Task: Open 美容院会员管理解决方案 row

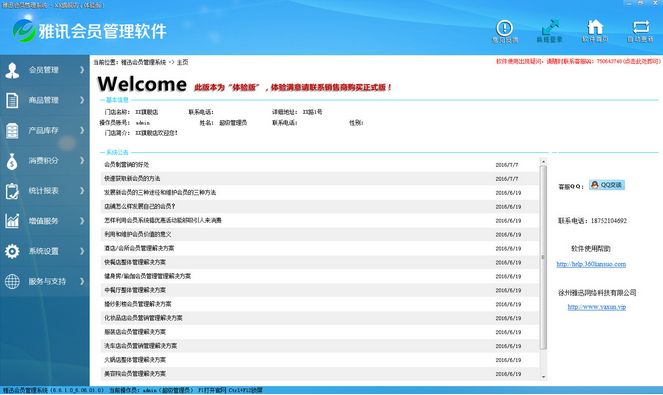Action: [319, 374]
